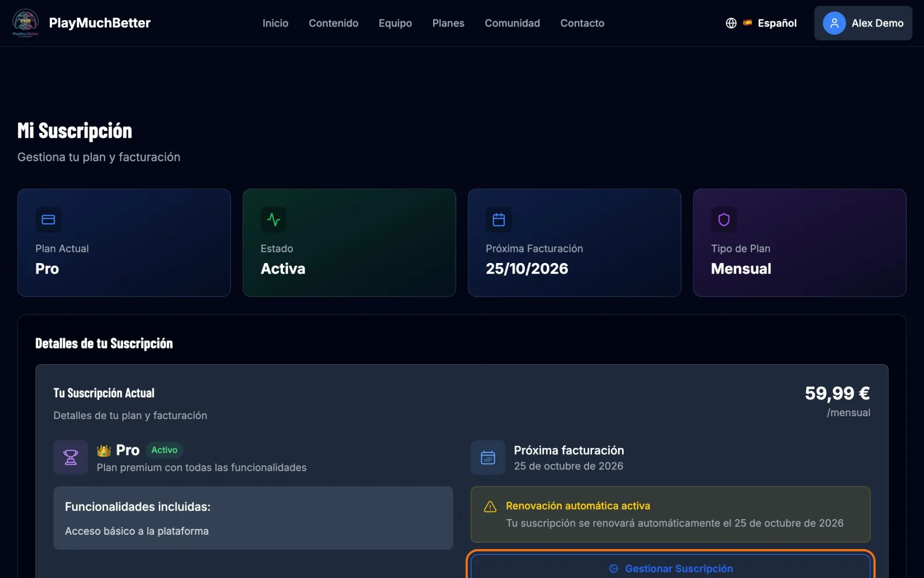Go to the Contenido page
Image resolution: width=924 pixels, height=578 pixels.
click(x=334, y=23)
